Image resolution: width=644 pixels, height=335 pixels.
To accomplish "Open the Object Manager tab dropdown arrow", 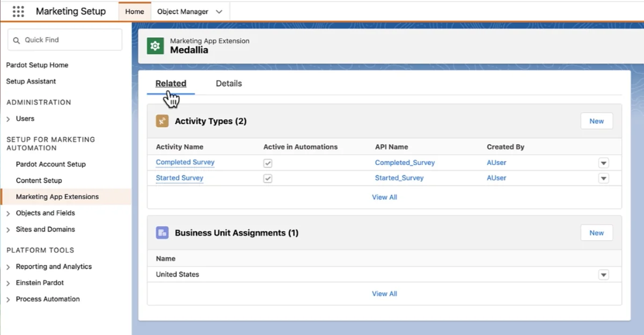I will pyautogui.click(x=218, y=12).
